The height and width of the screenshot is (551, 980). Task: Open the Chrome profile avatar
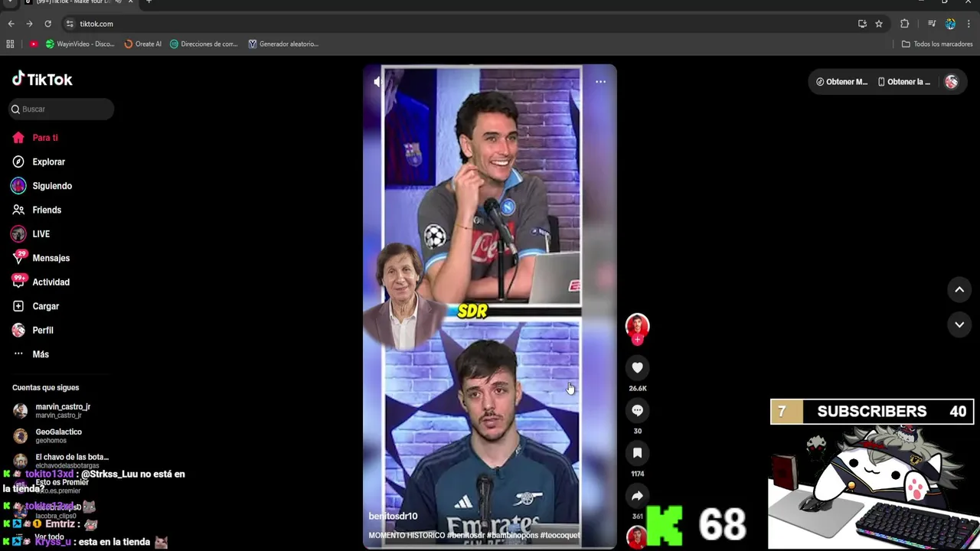(x=950, y=24)
